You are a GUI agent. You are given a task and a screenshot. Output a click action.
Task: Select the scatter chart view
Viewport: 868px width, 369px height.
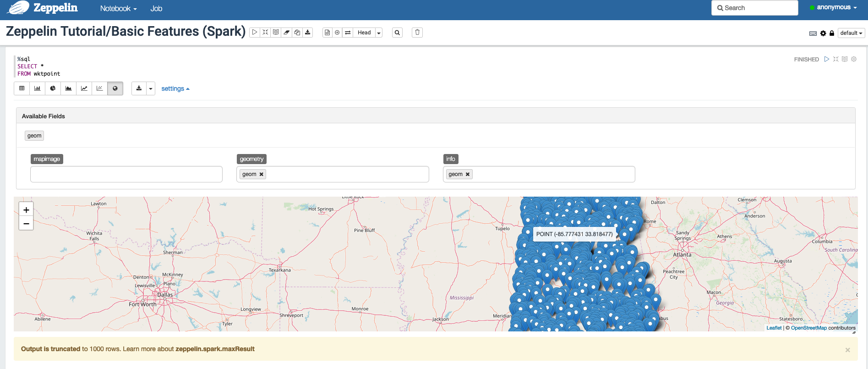[99, 88]
